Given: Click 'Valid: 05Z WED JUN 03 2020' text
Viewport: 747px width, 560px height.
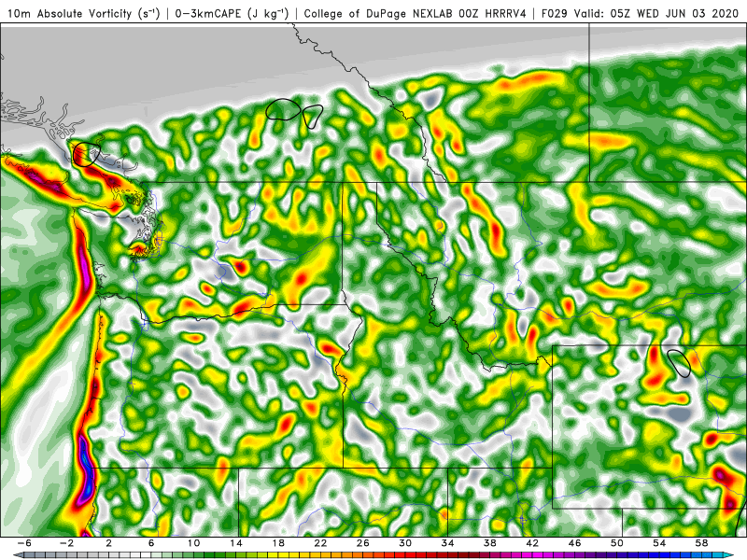Looking at the screenshot, I should [x=657, y=13].
